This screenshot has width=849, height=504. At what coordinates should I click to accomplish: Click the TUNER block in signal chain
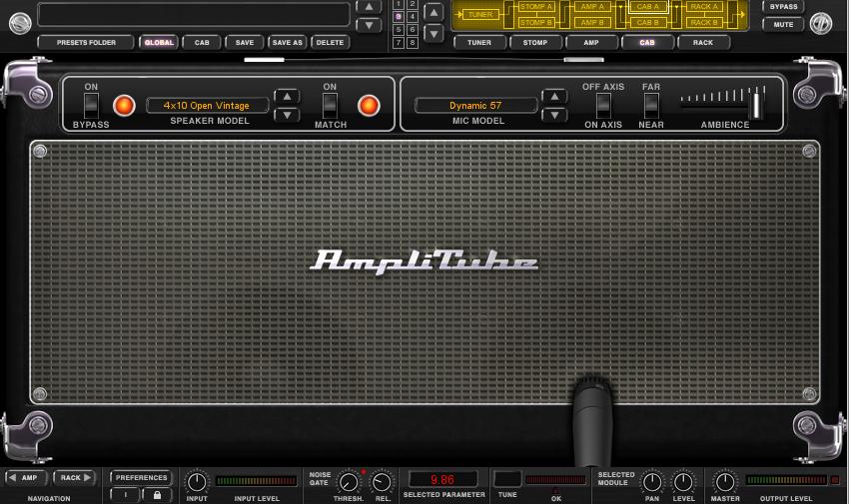[480, 15]
